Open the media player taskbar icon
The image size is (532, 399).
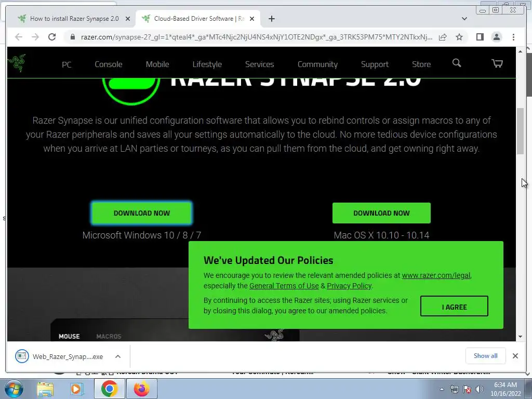click(x=77, y=389)
